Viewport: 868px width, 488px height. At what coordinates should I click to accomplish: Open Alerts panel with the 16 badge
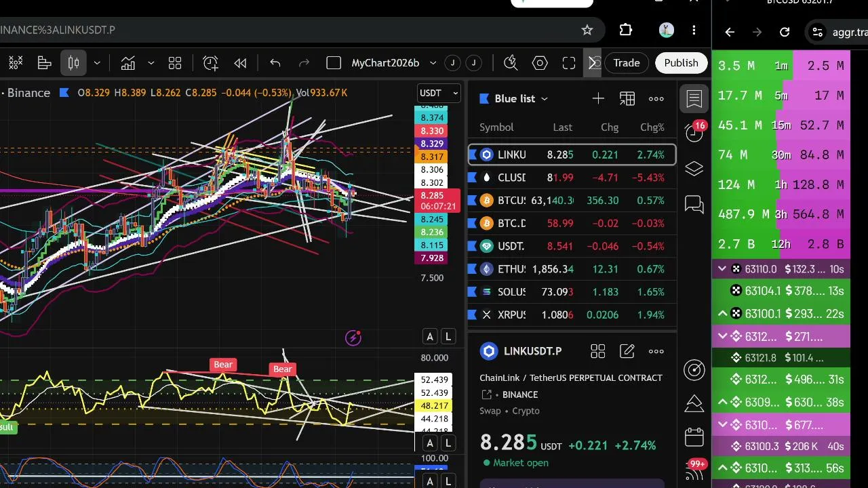pos(694,132)
